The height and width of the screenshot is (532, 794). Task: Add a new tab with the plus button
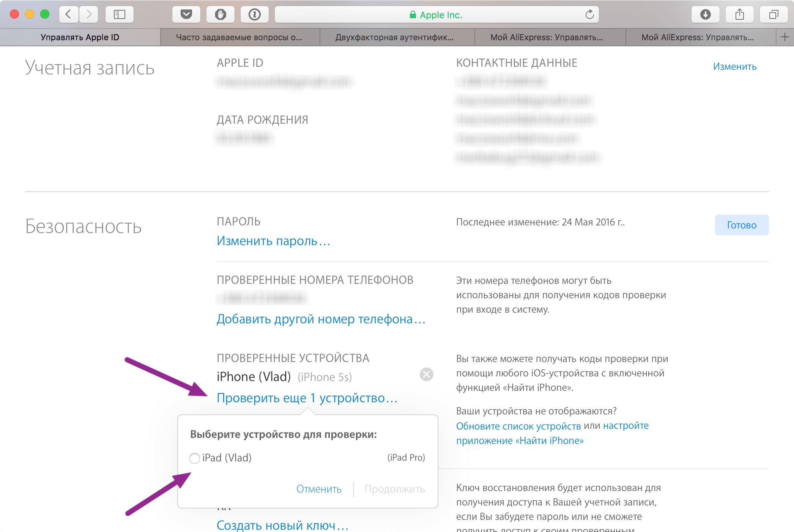(x=785, y=37)
